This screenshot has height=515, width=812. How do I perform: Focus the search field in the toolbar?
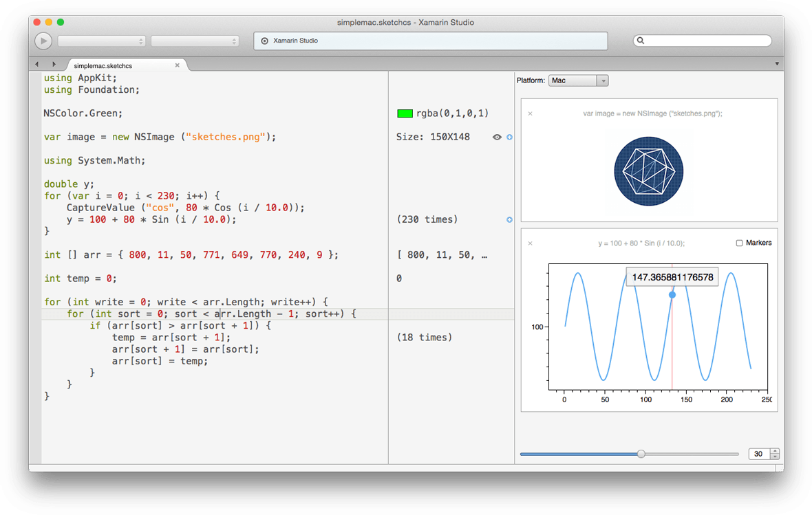coord(702,41)
